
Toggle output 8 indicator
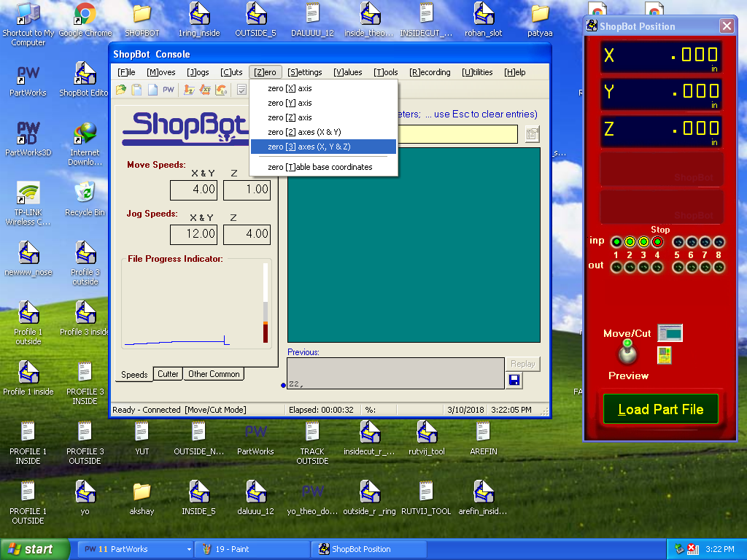719,268
